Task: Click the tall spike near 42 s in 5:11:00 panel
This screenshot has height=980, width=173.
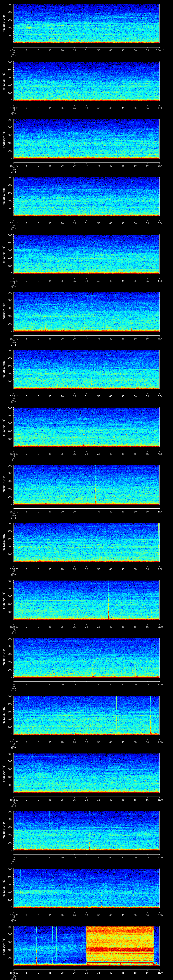Action: tap(116, 711)
